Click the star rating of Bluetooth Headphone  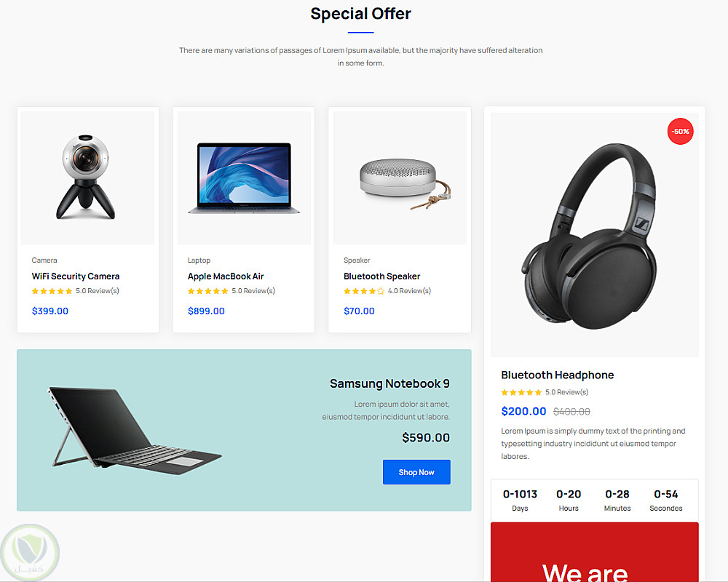(x=521, y=392)
